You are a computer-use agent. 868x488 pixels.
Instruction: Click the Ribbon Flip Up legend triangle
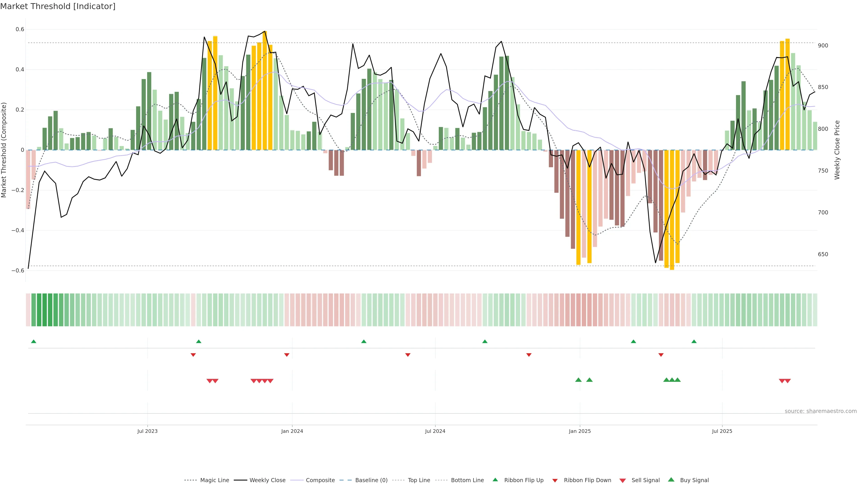pyautogui.click(x=495, y=480)
